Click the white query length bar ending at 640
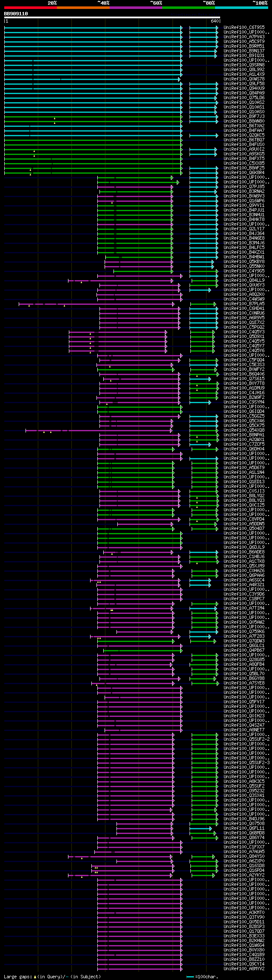Image resolution: width=272 pixels, height=980 pixels. 112,17
